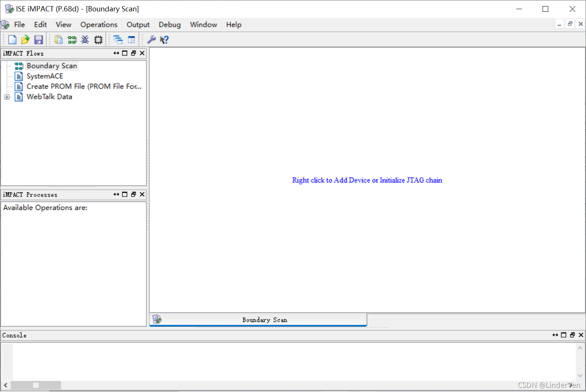Viewport: 586px width, 392px height.
Task: Click the icon on the Boundary Scan tab
Action: (x=157, y=319)
